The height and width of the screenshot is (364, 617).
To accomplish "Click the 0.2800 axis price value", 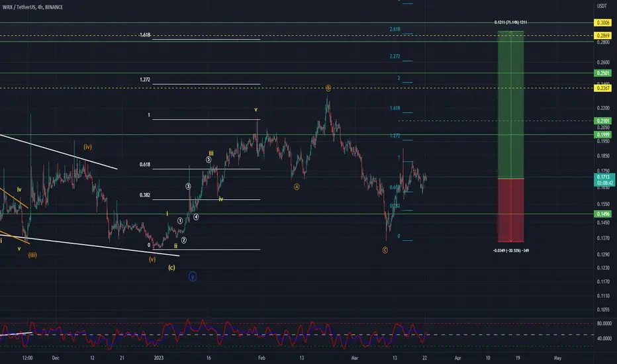I will 603,42.
